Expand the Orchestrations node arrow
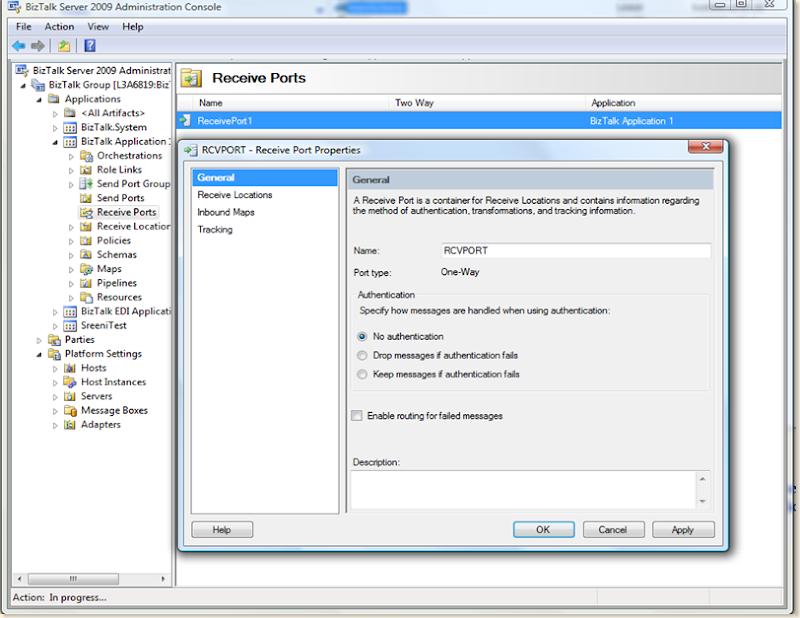800x618 pixels. [x=71, y=157]
